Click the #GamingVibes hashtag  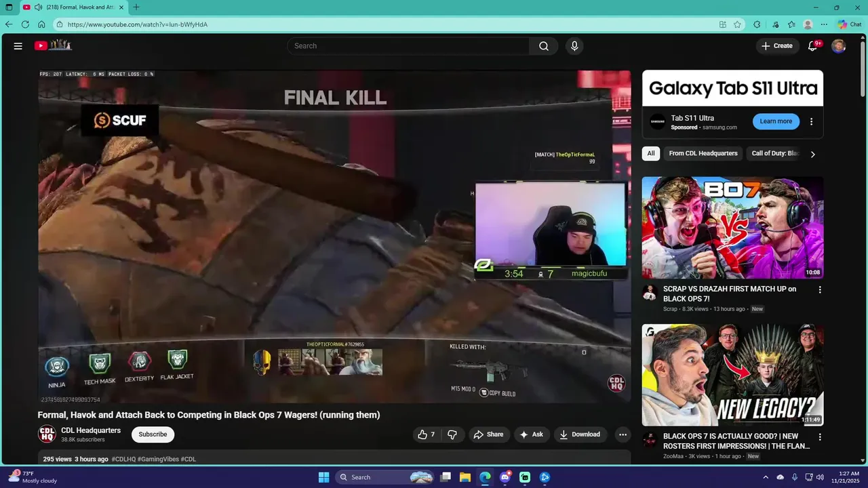click(x=158, y=459)
